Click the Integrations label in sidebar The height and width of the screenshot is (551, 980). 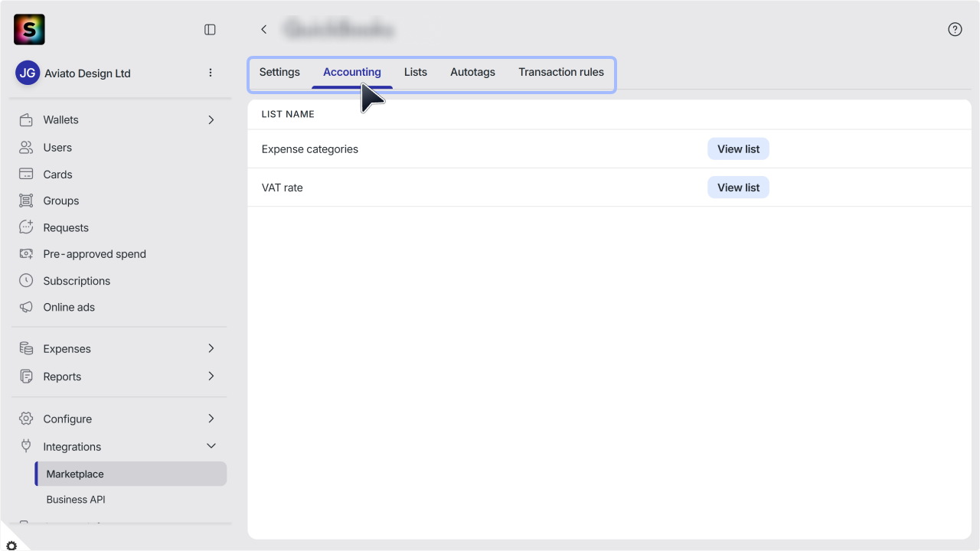pos(72,446)
